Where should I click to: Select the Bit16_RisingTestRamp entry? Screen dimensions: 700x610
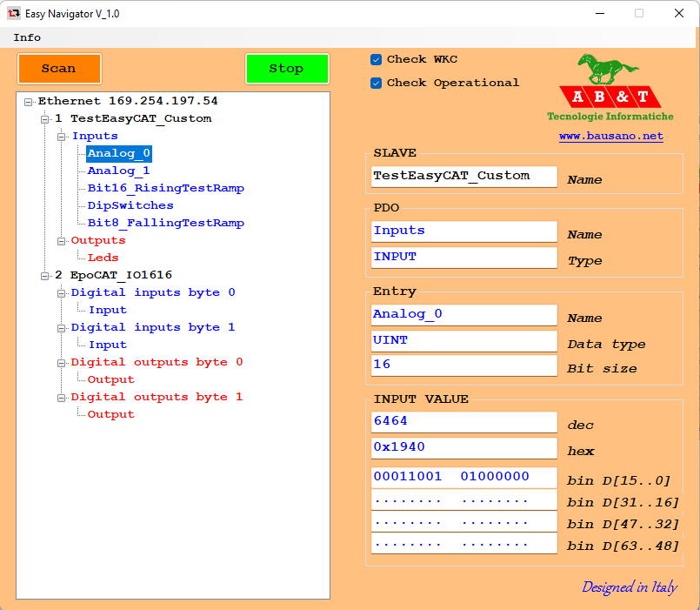[x=165, y=188]
